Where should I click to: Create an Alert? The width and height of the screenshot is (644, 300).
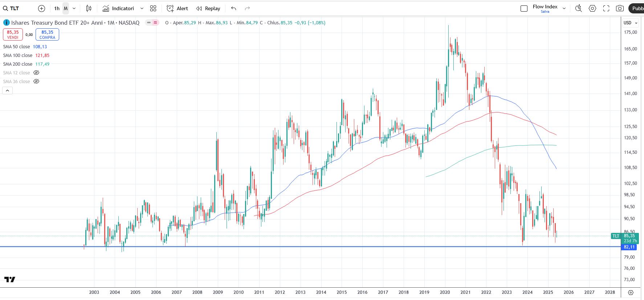(177, 8)
